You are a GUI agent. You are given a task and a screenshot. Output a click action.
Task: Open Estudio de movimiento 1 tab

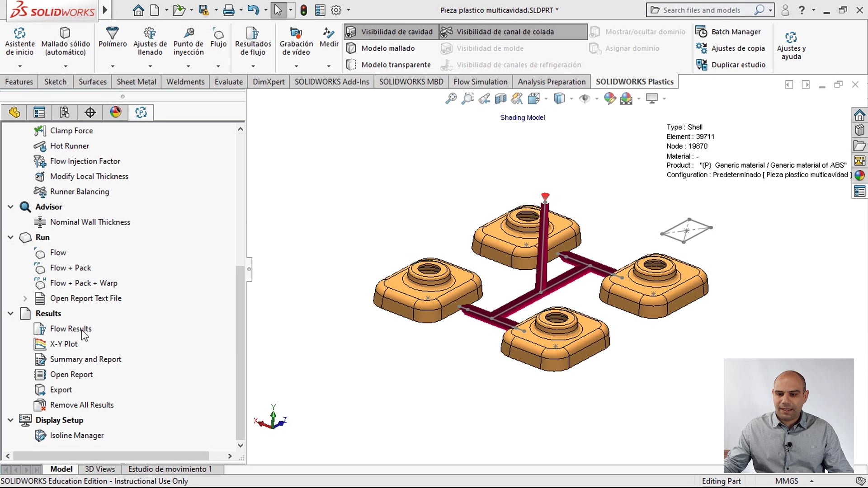[x=170, y=469]
